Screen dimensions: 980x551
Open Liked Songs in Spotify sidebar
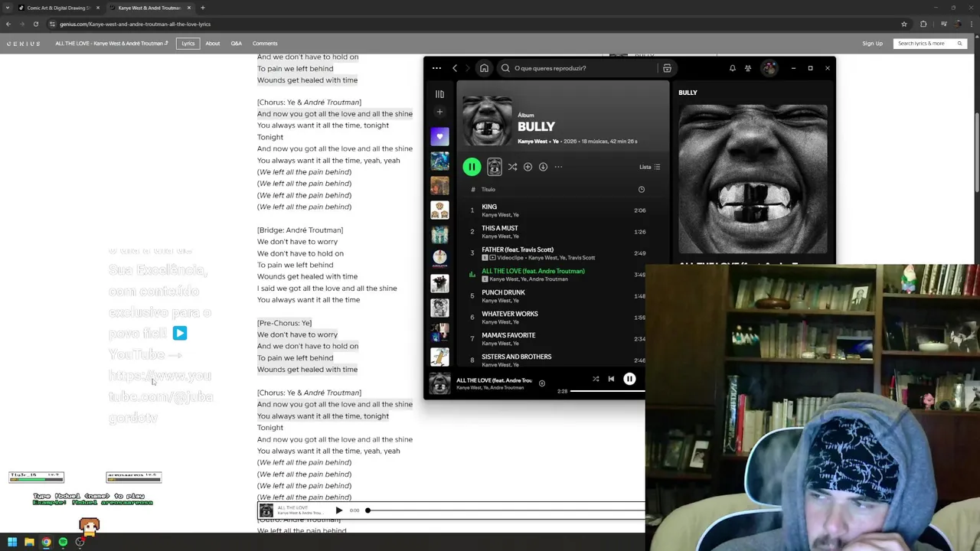439,137
